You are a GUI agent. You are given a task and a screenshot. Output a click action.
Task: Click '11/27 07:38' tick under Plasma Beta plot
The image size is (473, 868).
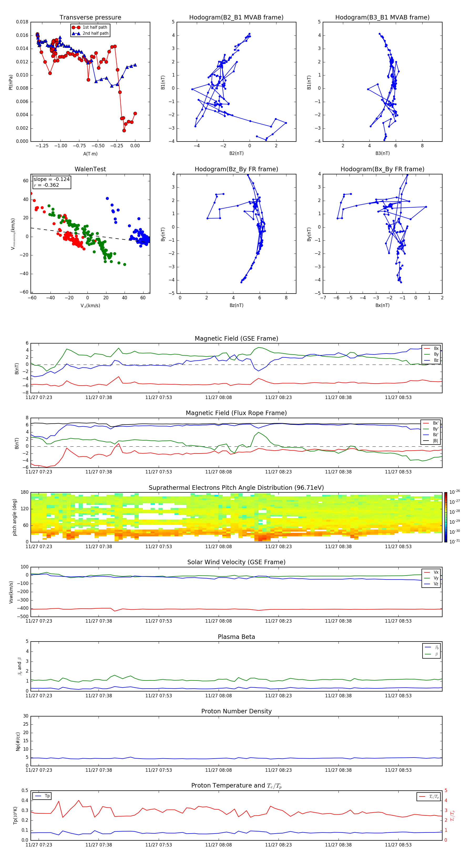[99, 695]
